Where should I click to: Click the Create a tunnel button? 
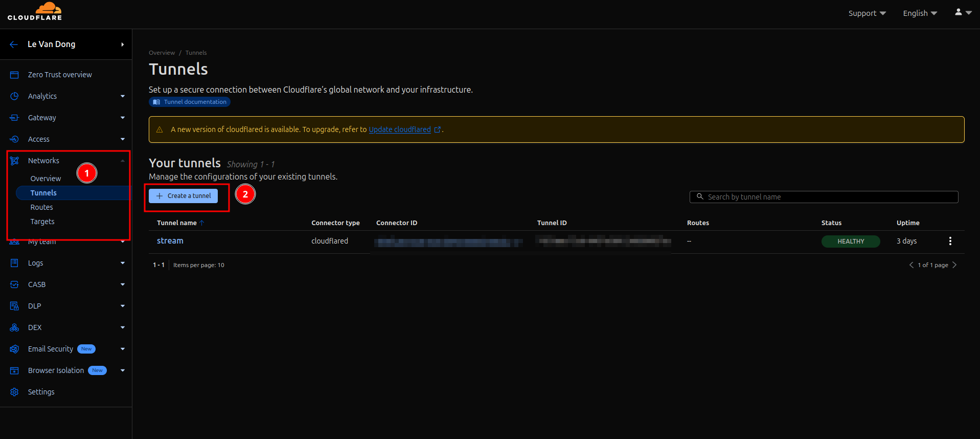pos(183,196)
